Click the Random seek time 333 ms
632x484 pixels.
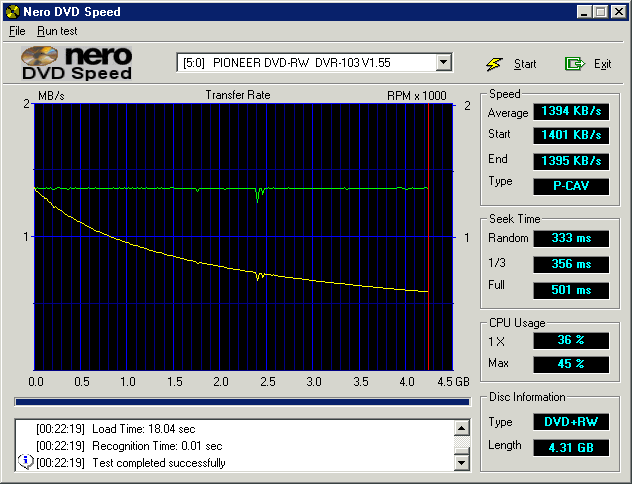coord(571,238)
